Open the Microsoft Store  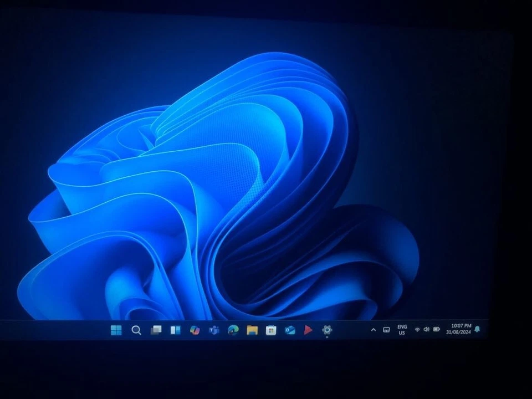point(270,330)
